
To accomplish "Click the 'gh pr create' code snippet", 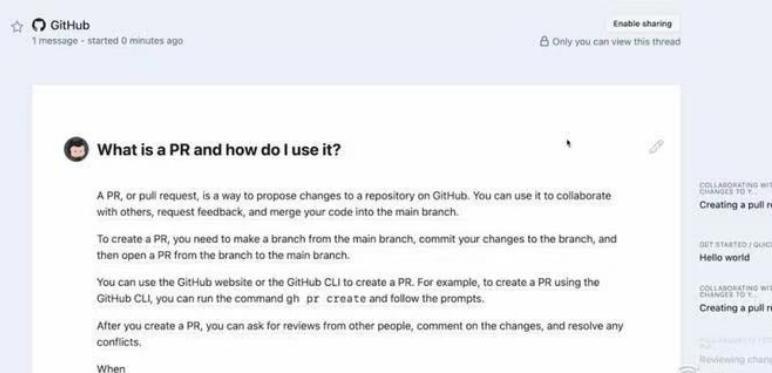I will point(326,299).
